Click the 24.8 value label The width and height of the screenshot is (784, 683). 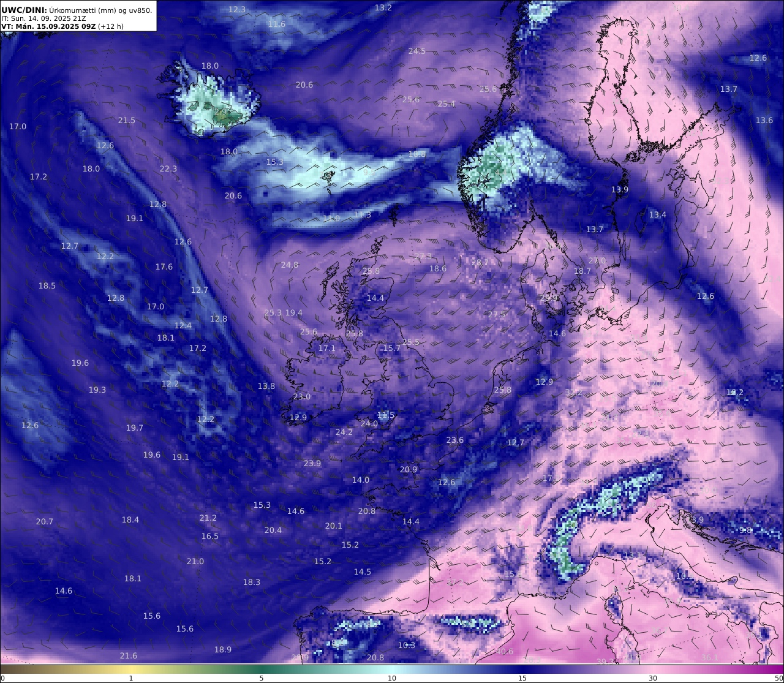(290, 265)
